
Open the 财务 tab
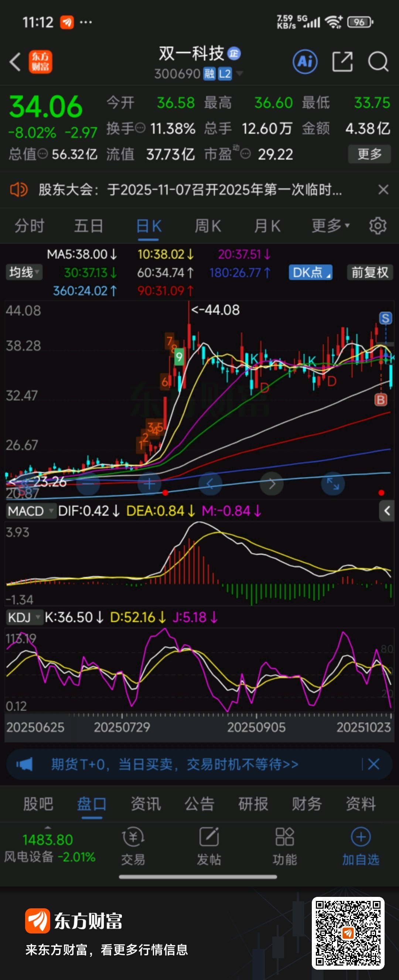307,804
